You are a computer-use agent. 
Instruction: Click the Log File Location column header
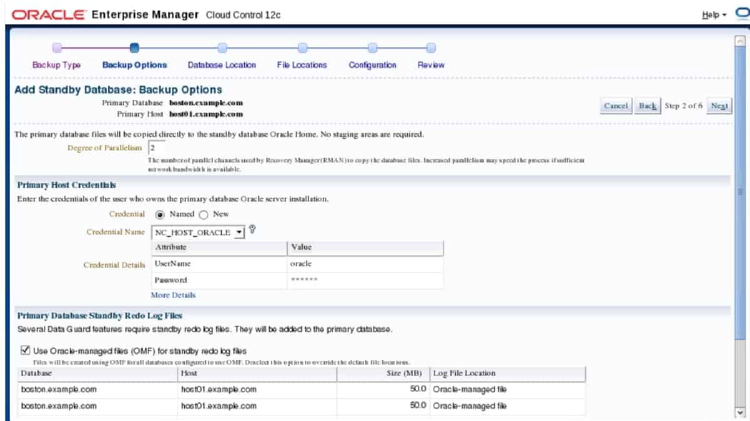[507, 374]
